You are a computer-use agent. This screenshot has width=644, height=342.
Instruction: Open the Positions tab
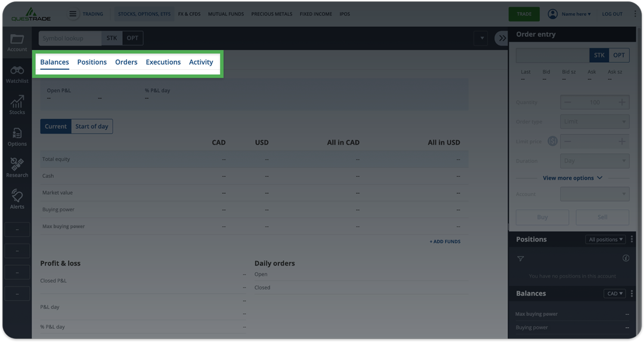pyautogui.click(x=92, y=62)
